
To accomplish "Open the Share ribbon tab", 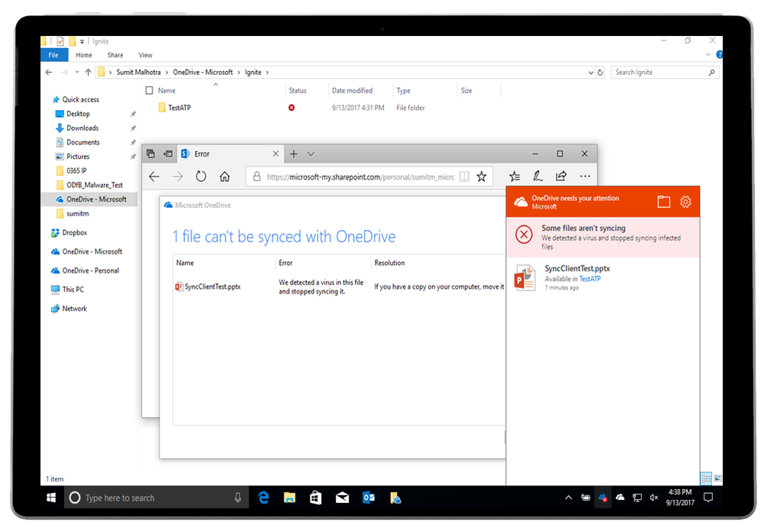I will [115, 55].
